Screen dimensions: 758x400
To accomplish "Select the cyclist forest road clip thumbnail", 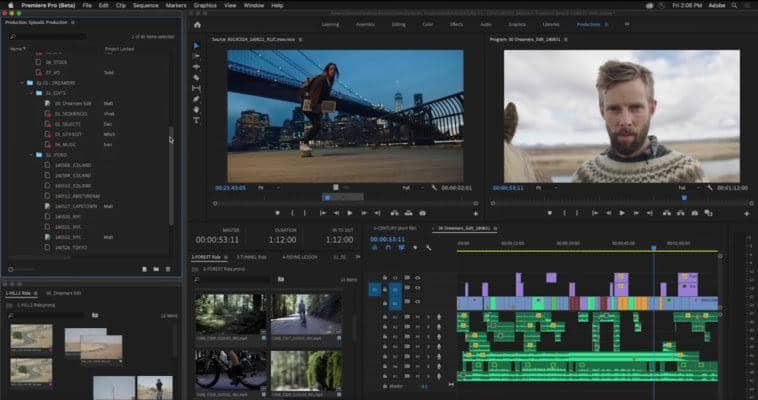I will tap(305, 316).
